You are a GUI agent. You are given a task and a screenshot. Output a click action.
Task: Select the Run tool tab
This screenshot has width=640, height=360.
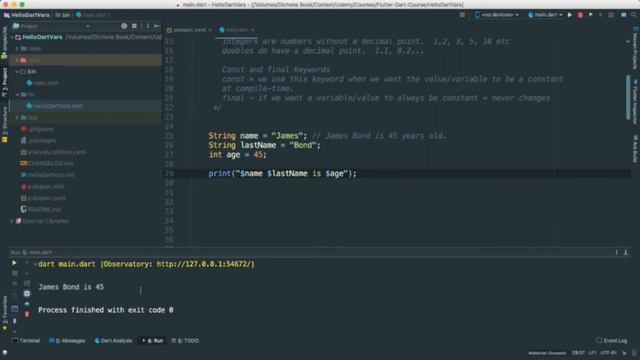coord(153,340)
